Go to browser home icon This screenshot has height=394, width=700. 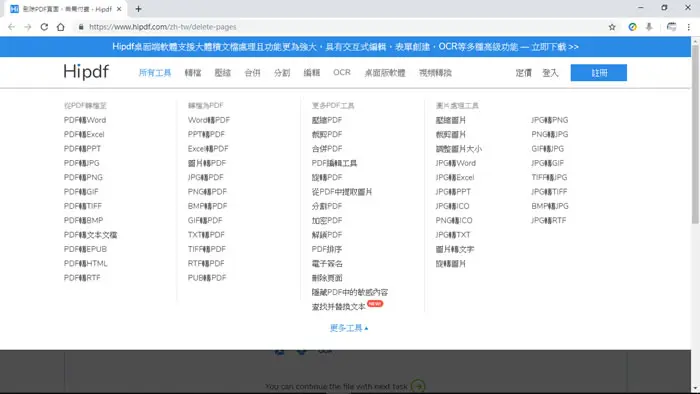[x=61, y=27]
